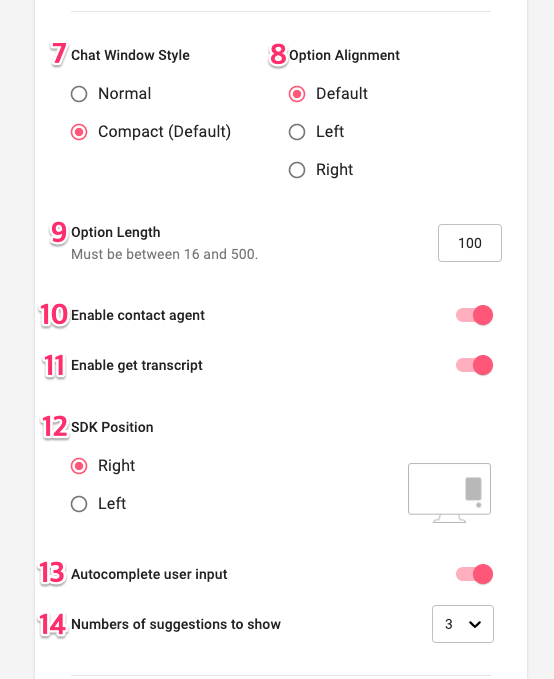Click the Chat Window Style heading
This screenshot has height=679, width=554.
[x=130, y=55]
